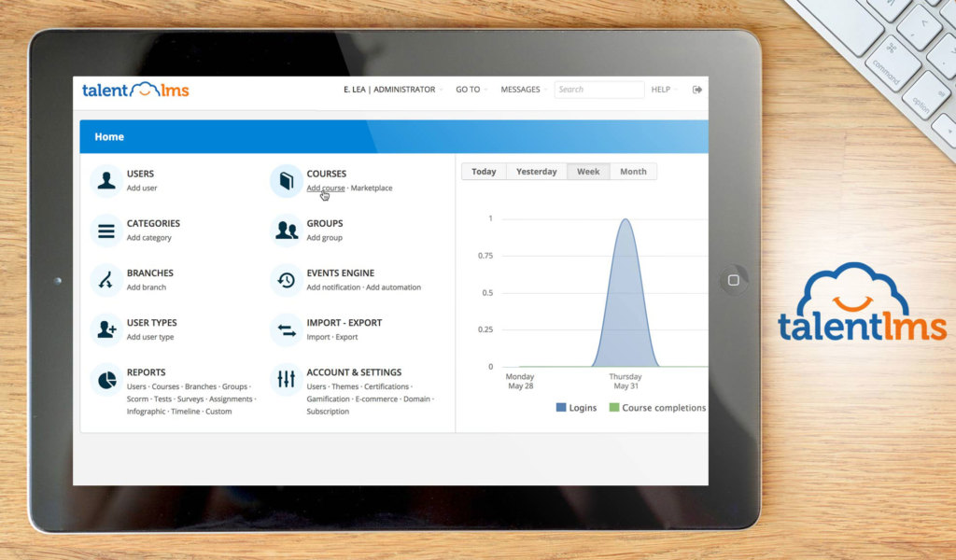Click the Add course link
Image resolution: width=956 pixels, height=560 pixels.
pyautogui.click(x=326, y=189)
